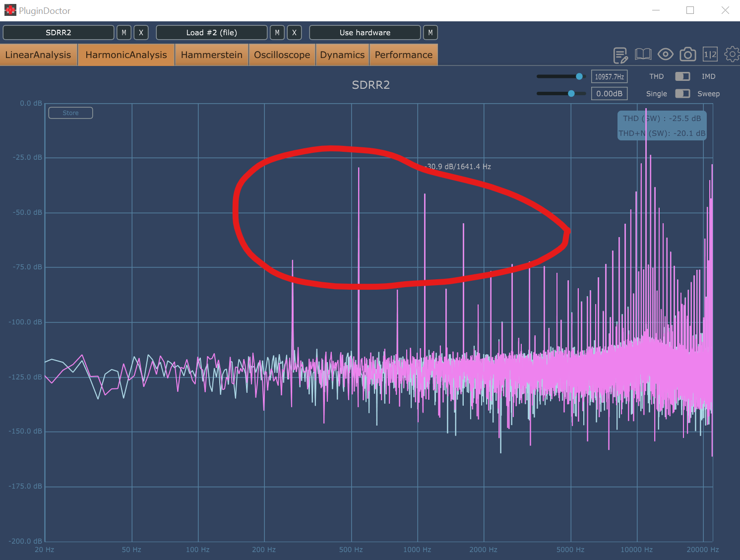Image resolution: width=740 pixels, height=560 pixels.
Task: Click the eye view icon
Action: pos(665,55)
